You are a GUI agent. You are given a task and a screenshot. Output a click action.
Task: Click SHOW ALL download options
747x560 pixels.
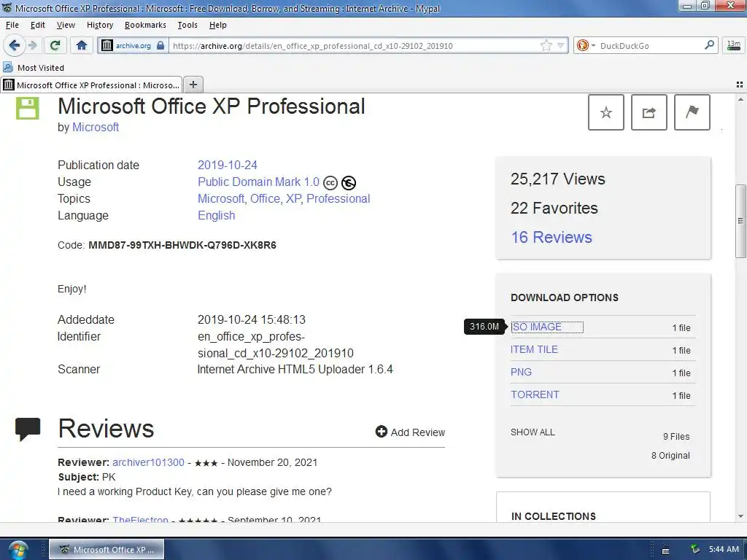(533, 432)
